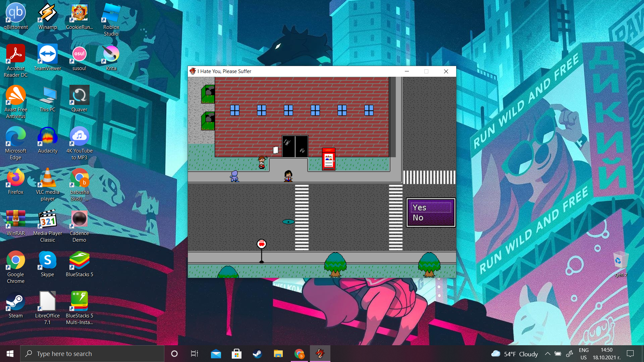Select Media Player Classic icon

point(47,226)
